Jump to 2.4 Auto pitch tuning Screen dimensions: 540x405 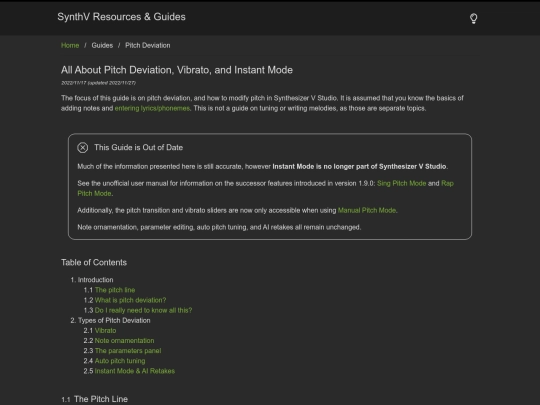pos(120,361)
